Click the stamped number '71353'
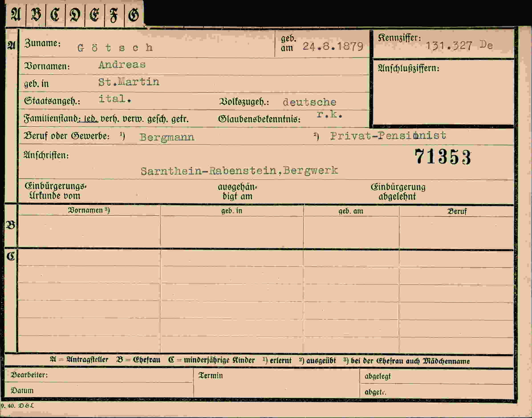The width and height of the screenshot is (532, 418). pyautogui.click(x=443, y=157)
